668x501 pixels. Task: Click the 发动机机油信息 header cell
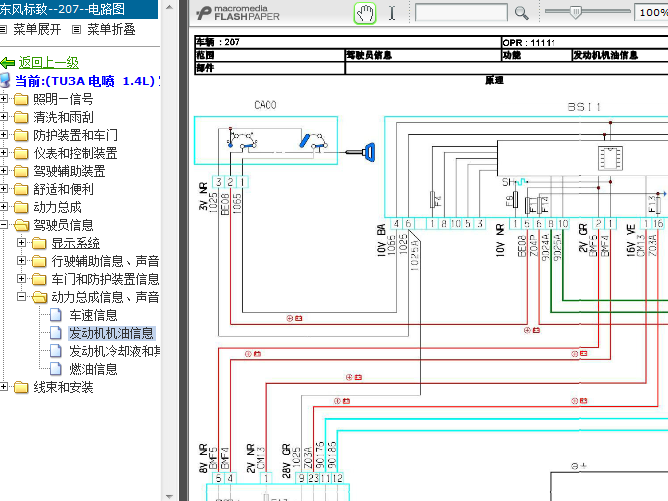[x=620, y=55]
